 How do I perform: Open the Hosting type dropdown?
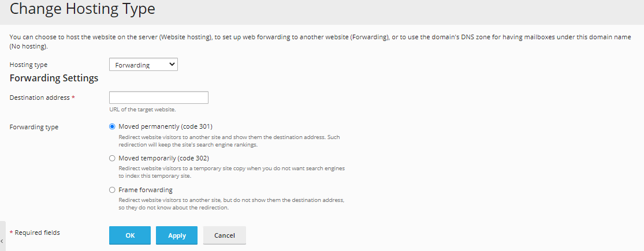(143, 65)
